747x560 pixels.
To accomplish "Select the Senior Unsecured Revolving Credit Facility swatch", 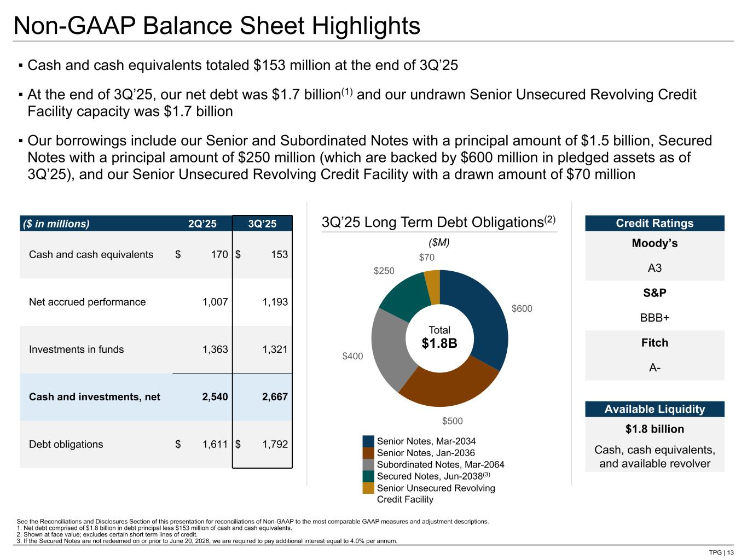I will point(368,488).
